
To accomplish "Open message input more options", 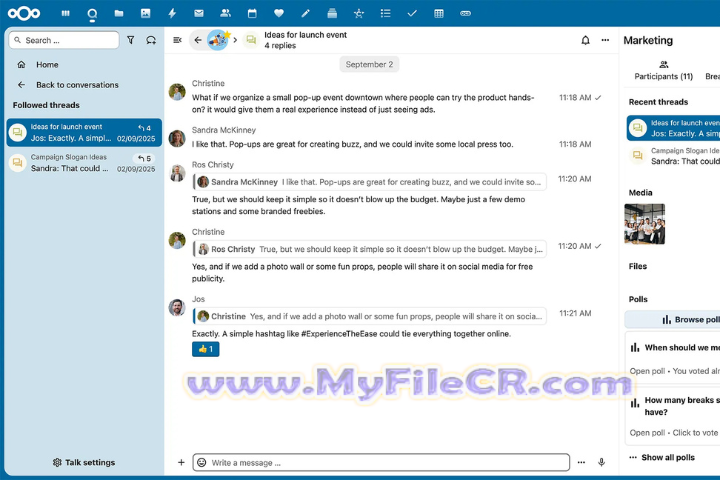I will [581, 462].
